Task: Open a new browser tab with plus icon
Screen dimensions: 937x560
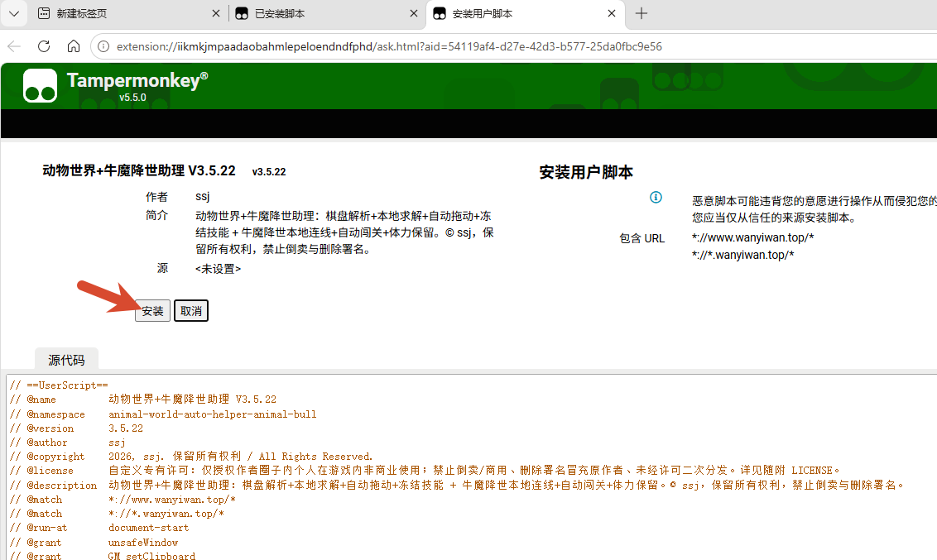Action: (x=641, y=13)
